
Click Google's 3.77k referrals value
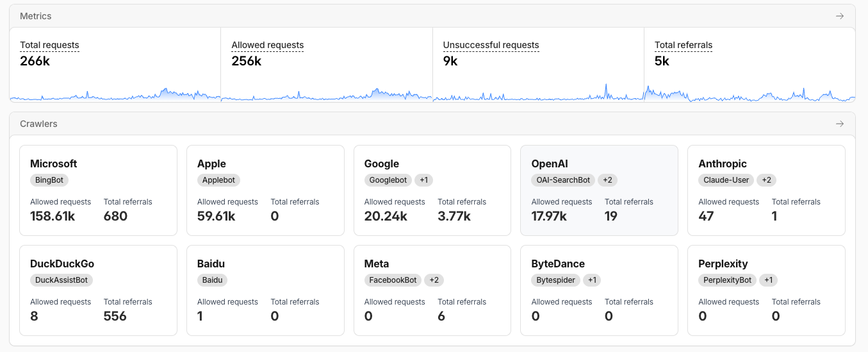[454, 216]
